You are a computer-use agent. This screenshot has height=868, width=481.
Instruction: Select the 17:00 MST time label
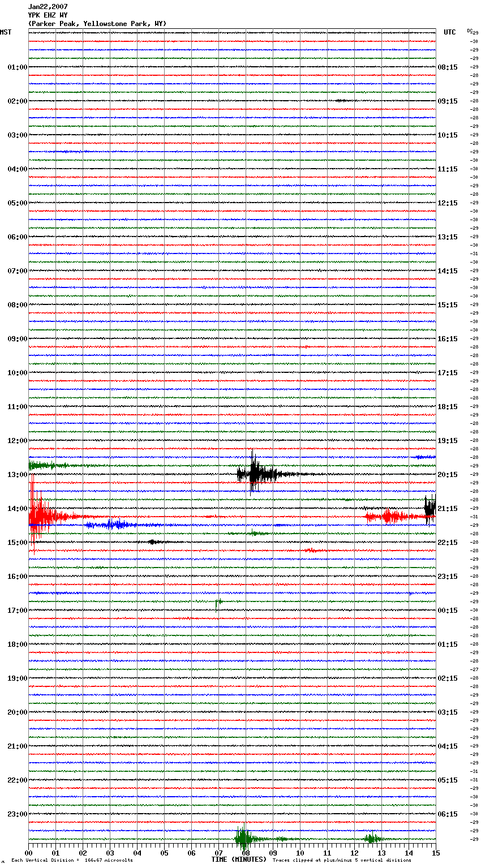click(x=18, y=611)
